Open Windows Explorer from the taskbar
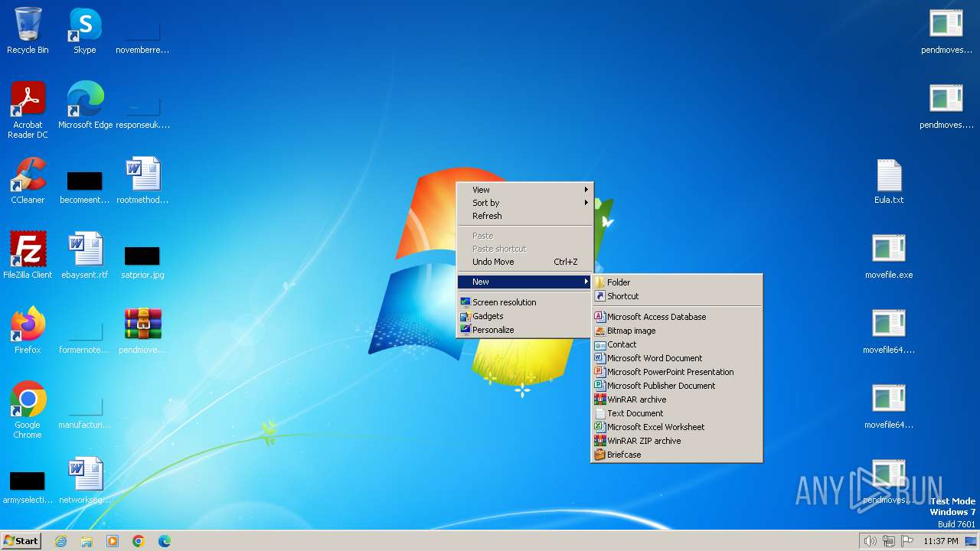 87,541
